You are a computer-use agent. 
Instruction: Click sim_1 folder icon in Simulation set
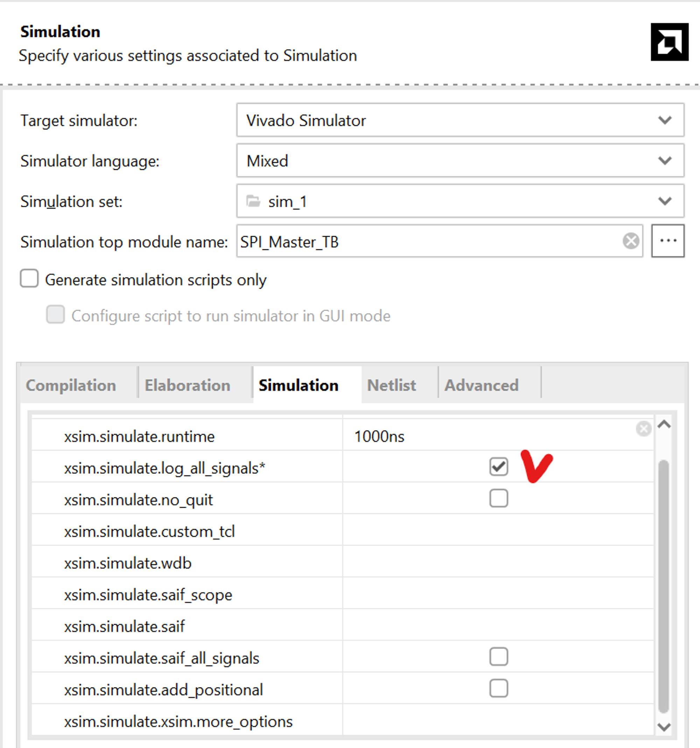[x=253, y=201]
